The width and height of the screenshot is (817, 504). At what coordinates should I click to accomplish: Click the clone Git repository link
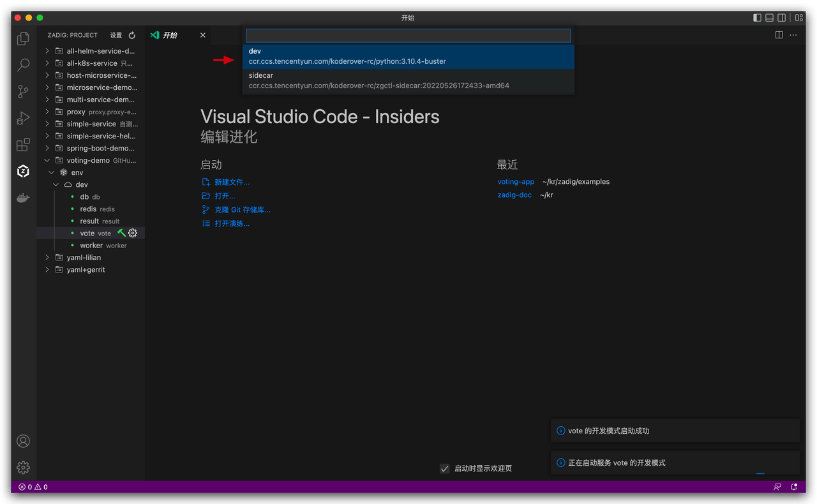(x=242, y=210)
